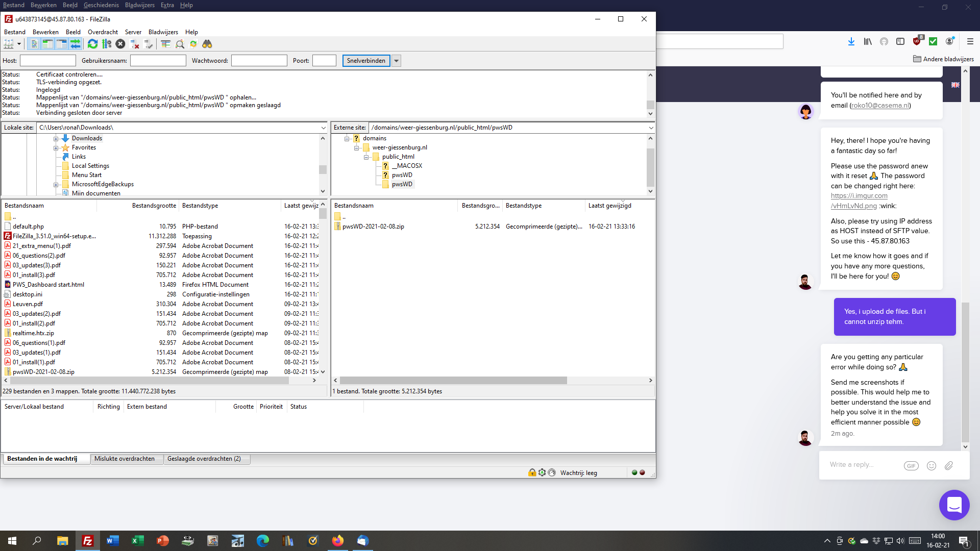The width and height of the screenshot is (980, 551).
Task: Select Local Settings in the local tree
Action: (90, 166)
